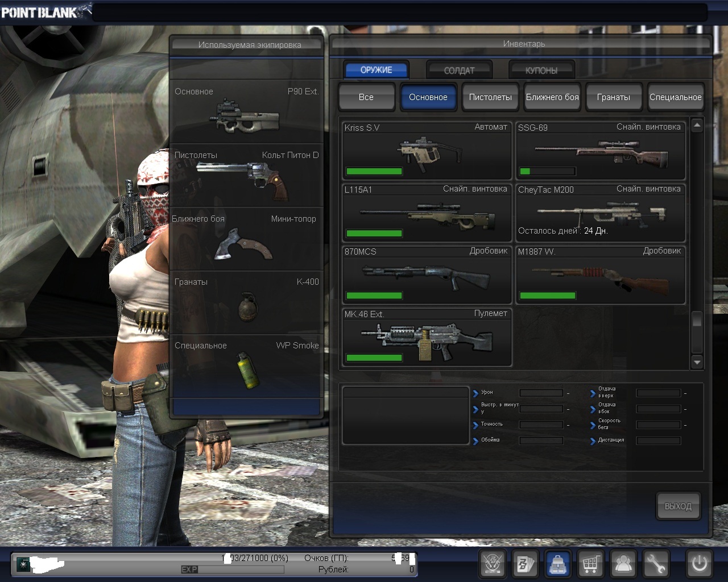Open the clan emblem menu icon
Image resolution: width=728 pixels, height=582 pixels.
(493, 564)
